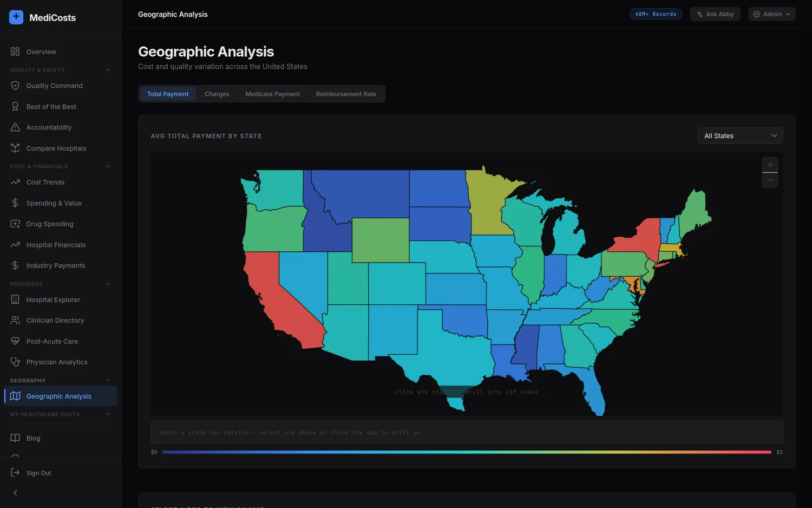The width and height of the screenshot is (812, 508).
Task: Expand the My Healthcare Costs section
Action: point(108,414)
